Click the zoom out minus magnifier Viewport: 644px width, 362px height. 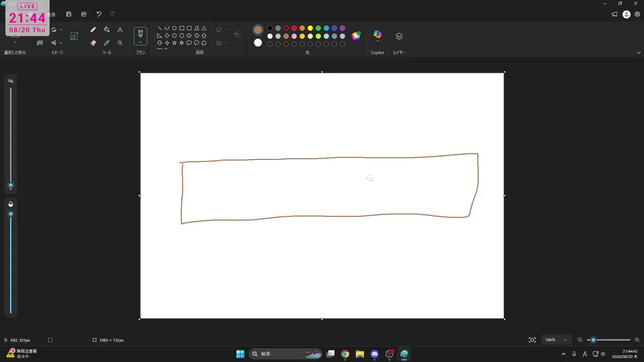[580, 340]
